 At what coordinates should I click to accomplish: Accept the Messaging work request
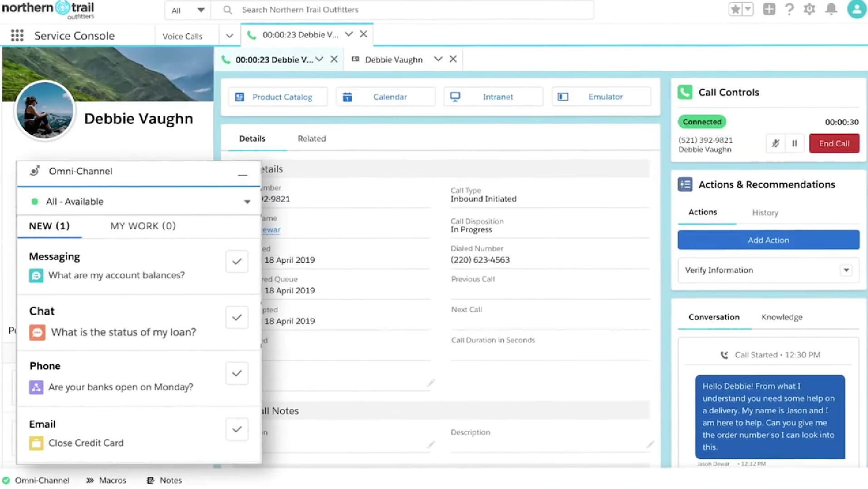coord(237,262)
